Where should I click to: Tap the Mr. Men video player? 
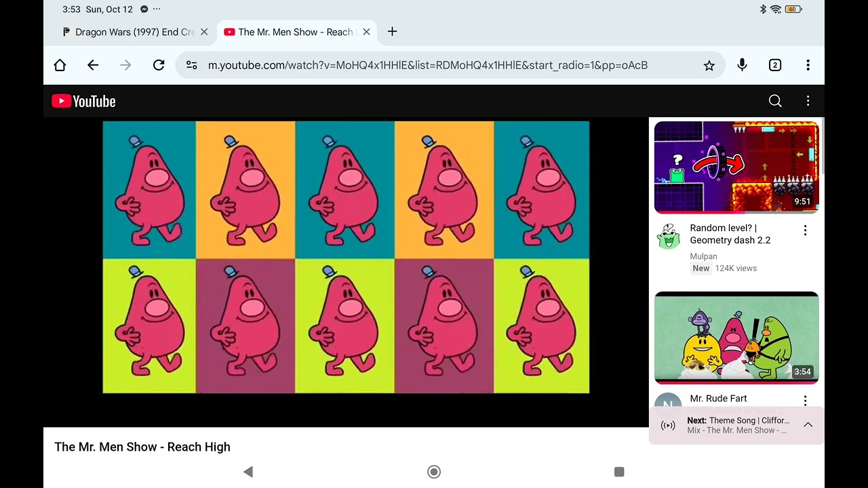coord(346,257)
